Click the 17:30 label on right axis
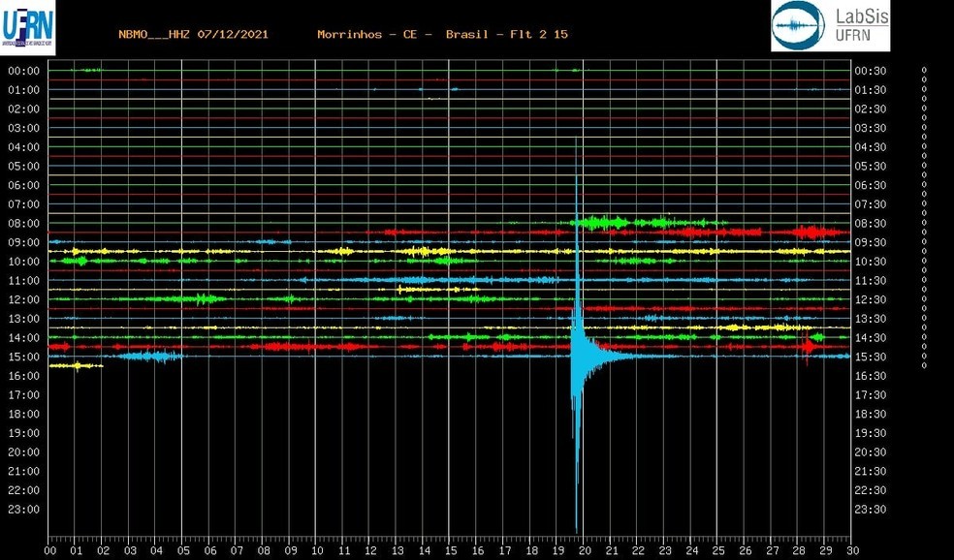The height and width of the screenshot is (560, 954). pos(870,395)
